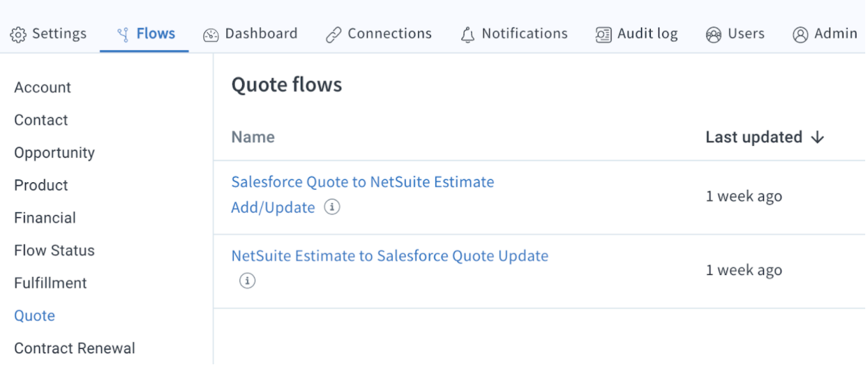Click the Users group icon

[x=713, y=35]
